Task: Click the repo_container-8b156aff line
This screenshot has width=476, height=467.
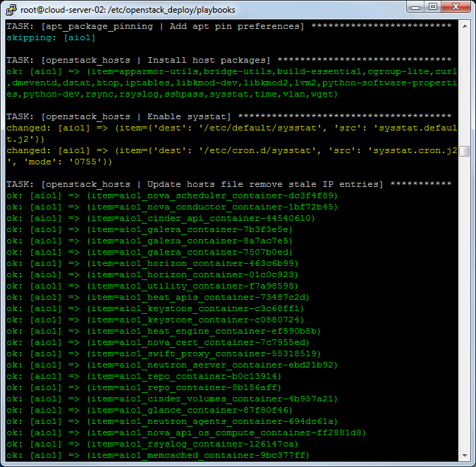Action: pos(144,387)
